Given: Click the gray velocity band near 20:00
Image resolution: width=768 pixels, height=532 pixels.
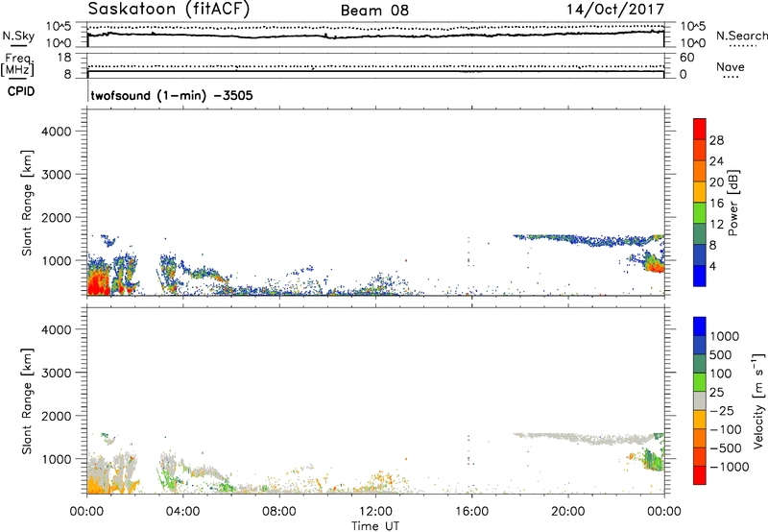Looking at the screenshot, I should pyautogui.click(x=568, y=437).
